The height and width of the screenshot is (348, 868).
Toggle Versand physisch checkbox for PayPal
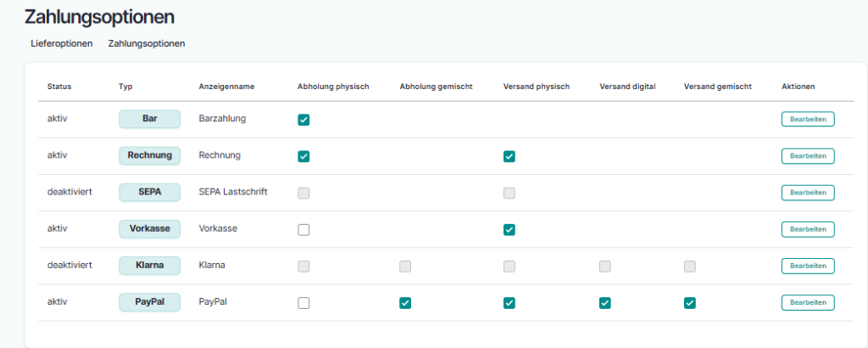(509, 303)
